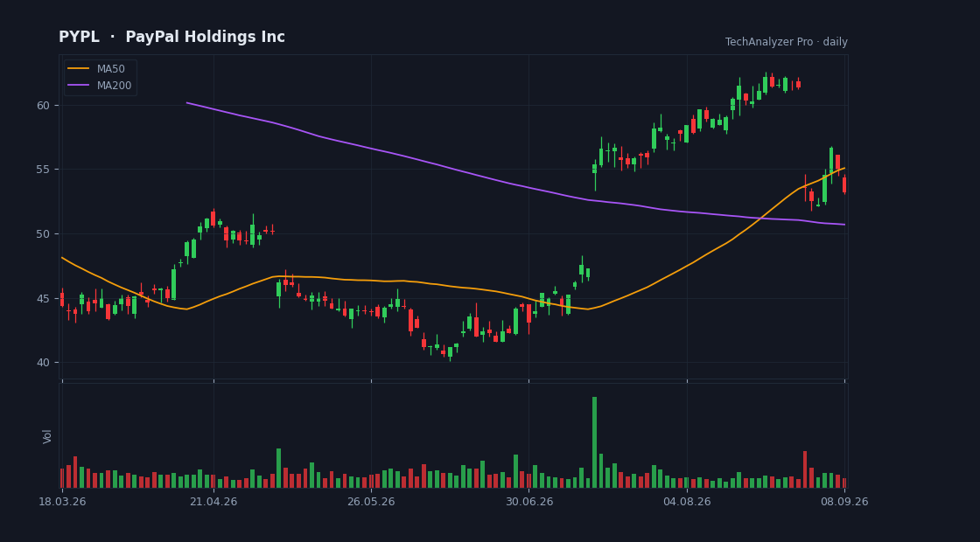Image resolution: width=980 pixels, height=542 pixels.
Task: Click the PYPL PayPal Holdings Inc title
Action: pyautogui.click(x=171, y=37)
